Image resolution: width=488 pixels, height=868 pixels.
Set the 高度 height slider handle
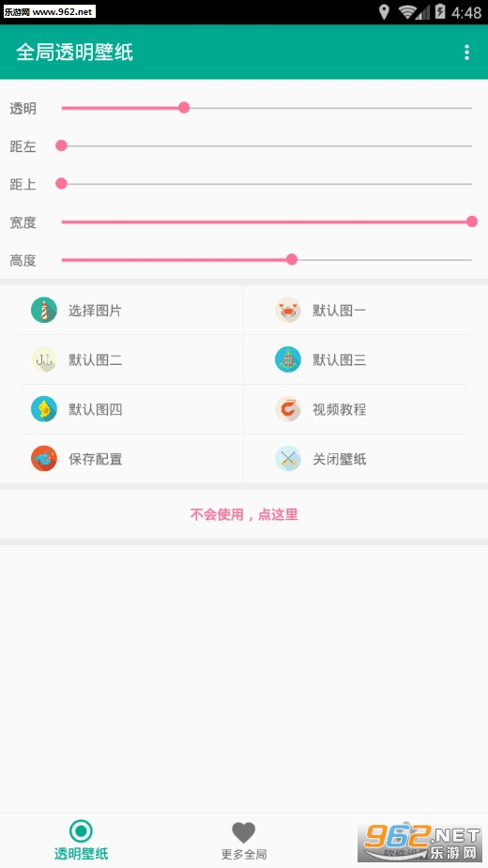(291, 259)
